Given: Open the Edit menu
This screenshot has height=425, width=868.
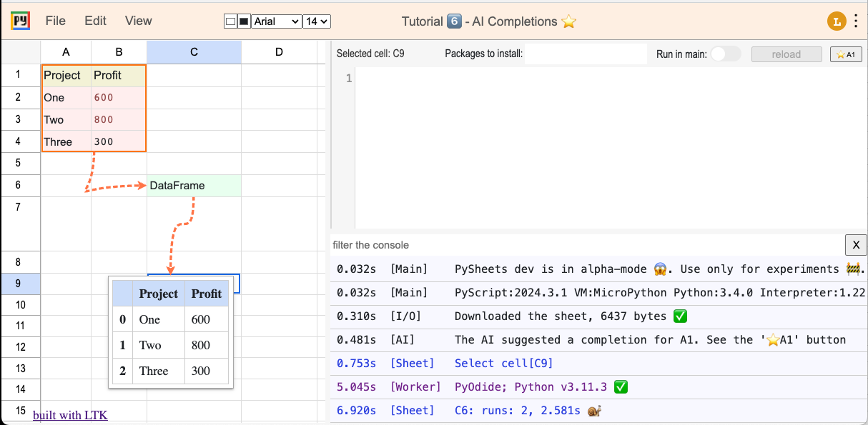Looking at the screenshot, I should pyautogui.click(x=95, y=21).
